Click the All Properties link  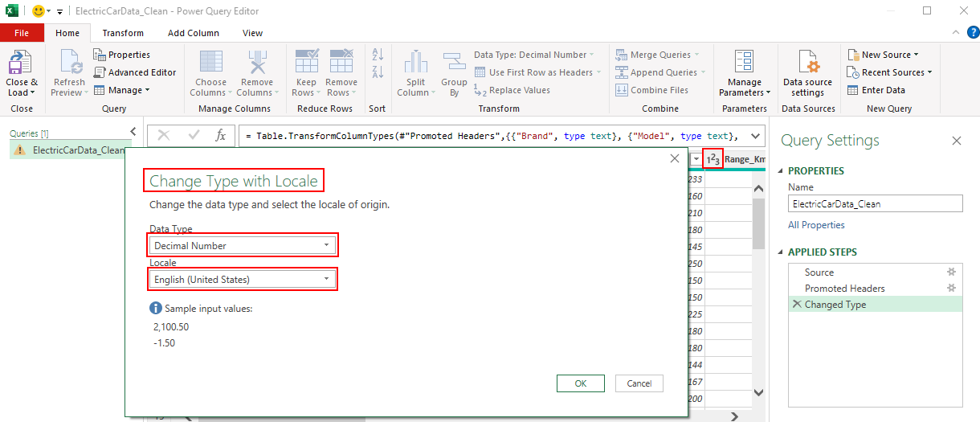point(816,225)
